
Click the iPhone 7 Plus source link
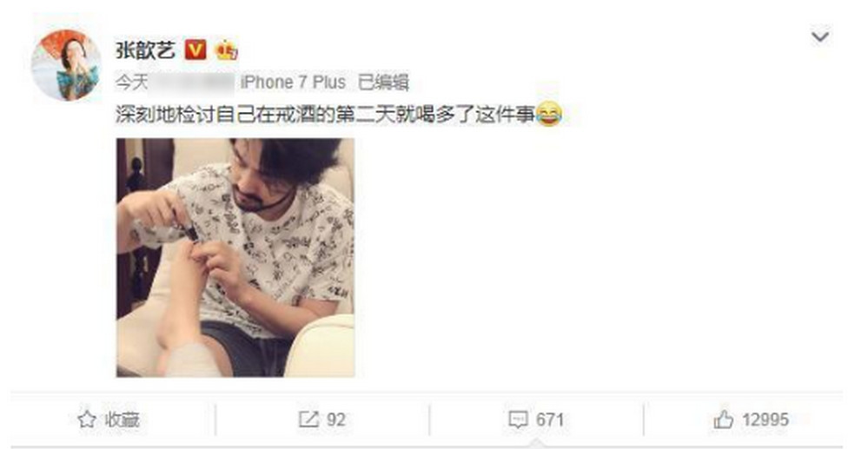point(293,83)
